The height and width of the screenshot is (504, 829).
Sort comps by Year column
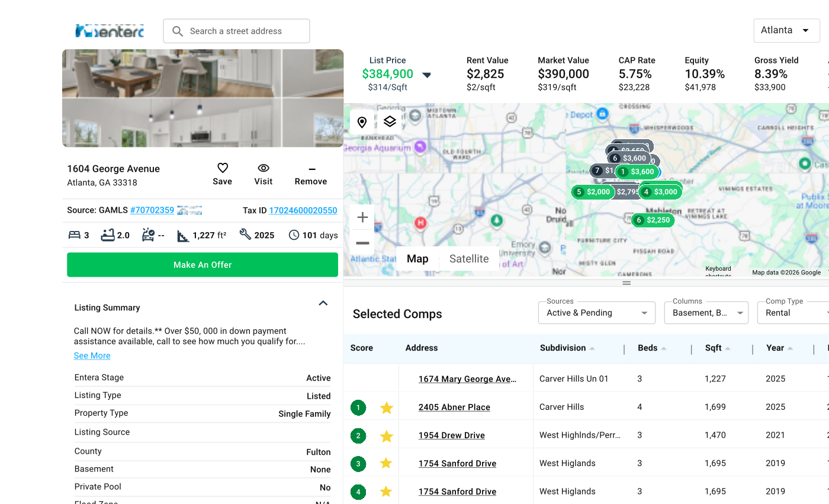click(x=779, y=348)
